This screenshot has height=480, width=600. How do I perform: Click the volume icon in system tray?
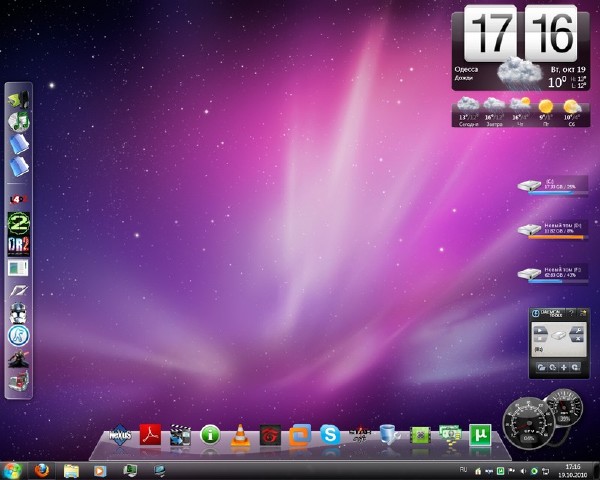pyautogui.click(x=526, y=469)
